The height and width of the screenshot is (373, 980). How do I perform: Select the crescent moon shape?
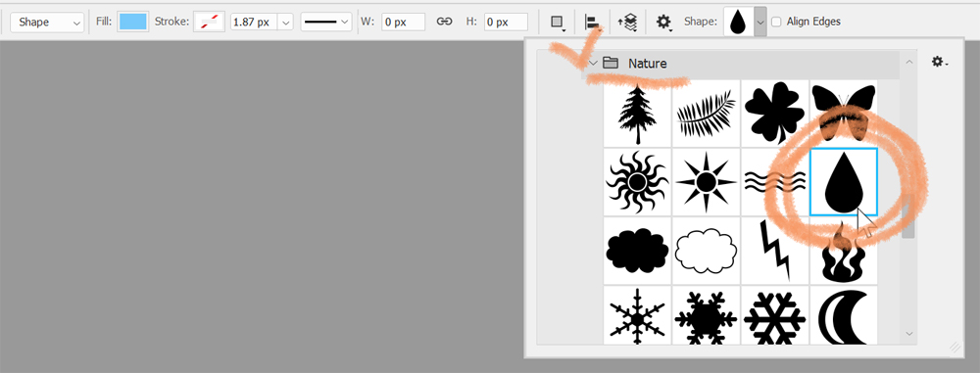tap(843, 315)
